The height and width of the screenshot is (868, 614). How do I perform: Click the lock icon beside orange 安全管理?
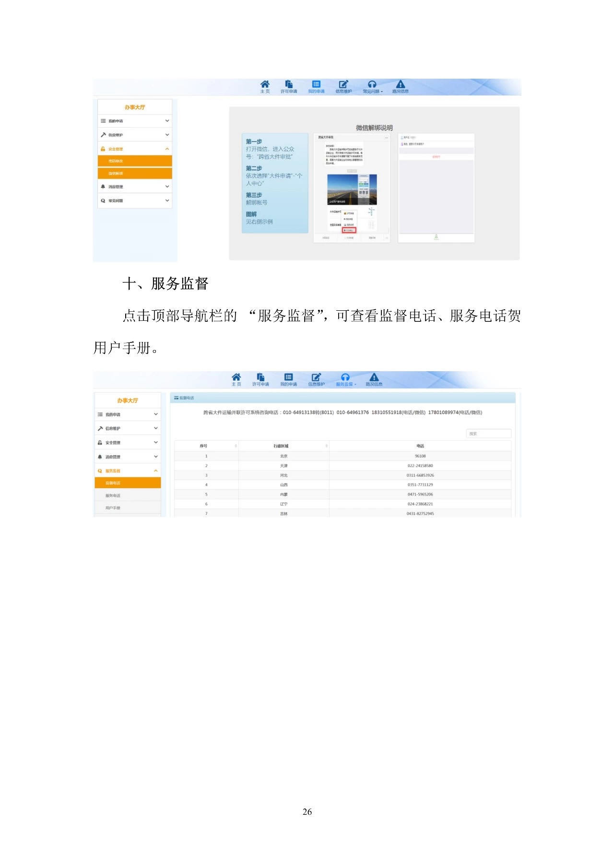103,149
